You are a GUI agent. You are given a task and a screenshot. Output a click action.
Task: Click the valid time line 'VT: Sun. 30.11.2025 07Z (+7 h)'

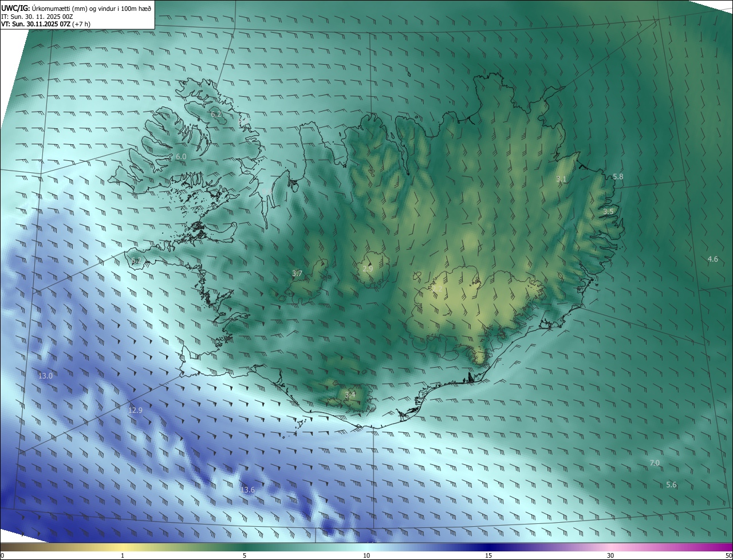pyautogui.click(x=45, y=24)
